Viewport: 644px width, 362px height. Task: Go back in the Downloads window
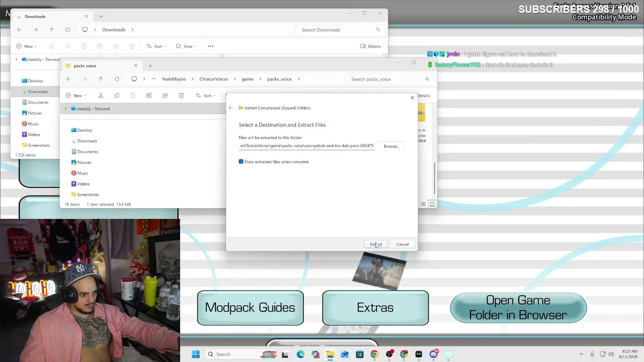pyautogui.click(x=19, y=30)
